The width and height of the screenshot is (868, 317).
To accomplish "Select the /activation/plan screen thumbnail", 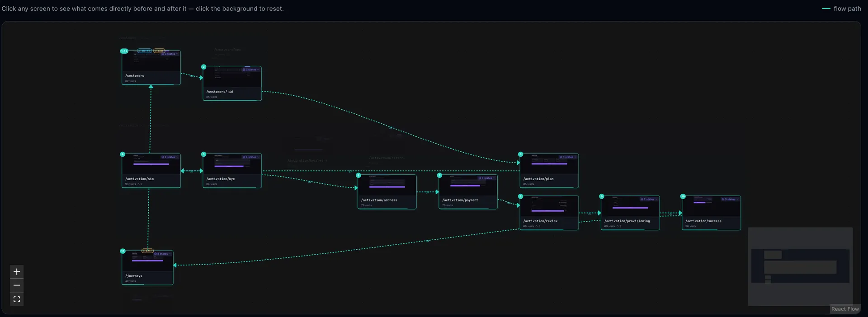I will (x=549, y=164).
